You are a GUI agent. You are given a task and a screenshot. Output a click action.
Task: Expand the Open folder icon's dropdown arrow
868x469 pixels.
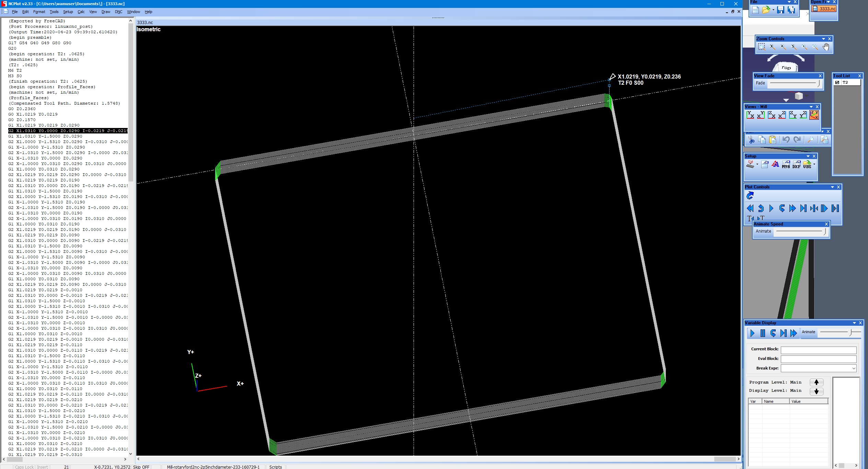click(x=773, y=10)
